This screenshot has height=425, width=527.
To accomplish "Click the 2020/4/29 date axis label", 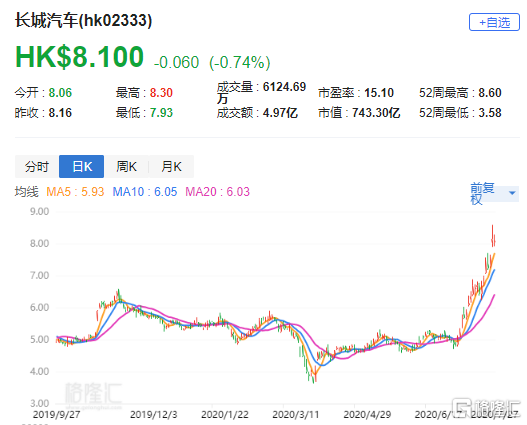I will click(367, 414).
